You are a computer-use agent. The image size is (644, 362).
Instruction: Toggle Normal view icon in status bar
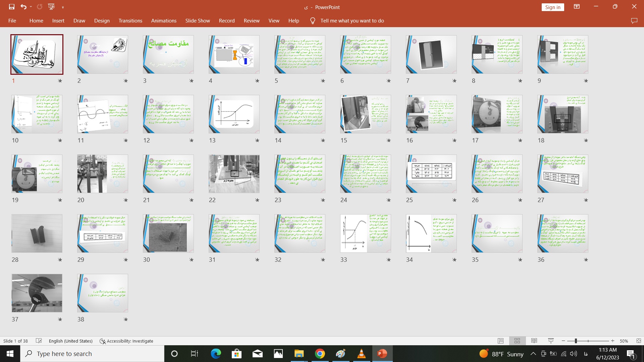point(500,341)
